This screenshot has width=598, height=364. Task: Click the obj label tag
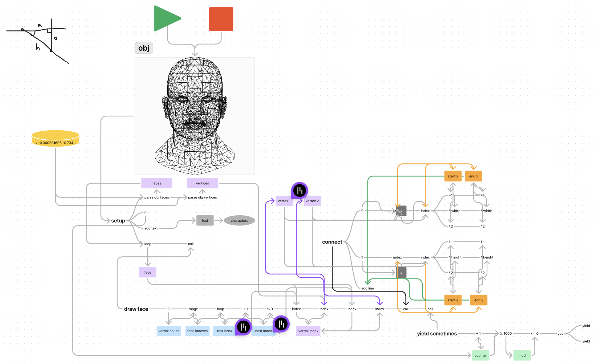pyautogui.click(x=144, y=48)
